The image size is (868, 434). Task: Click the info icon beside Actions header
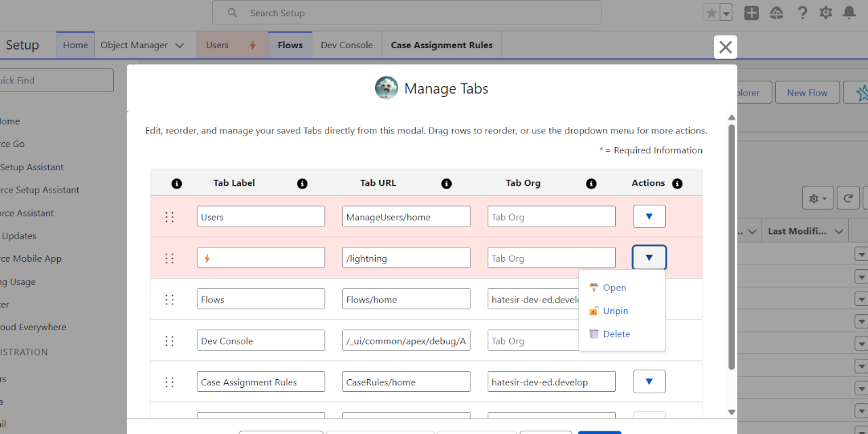pos(677,184)
